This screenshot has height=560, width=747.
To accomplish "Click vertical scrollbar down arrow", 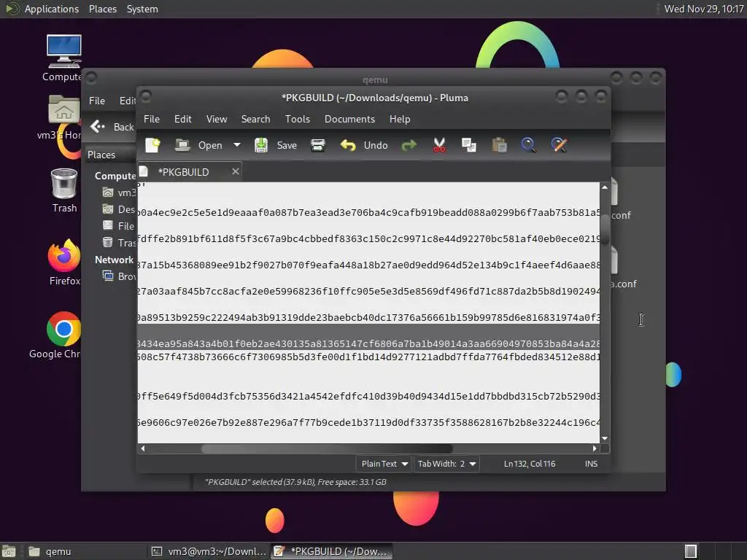I will [605, 438].
